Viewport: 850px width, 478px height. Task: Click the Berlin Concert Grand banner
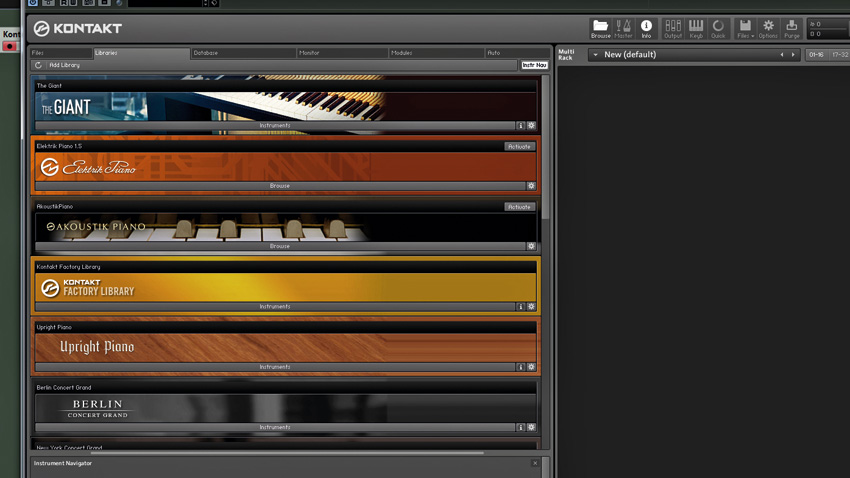[286, 408]
